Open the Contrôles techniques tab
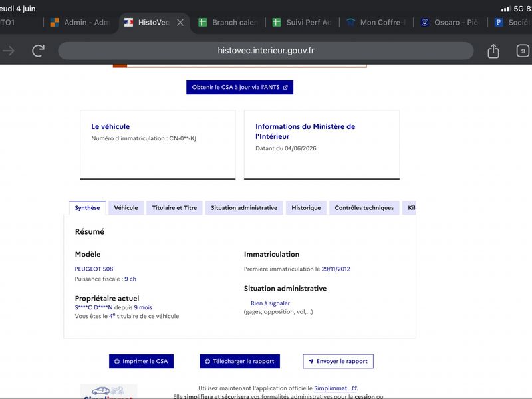Screen dimensions: 532x399 [x=364, y=208]
